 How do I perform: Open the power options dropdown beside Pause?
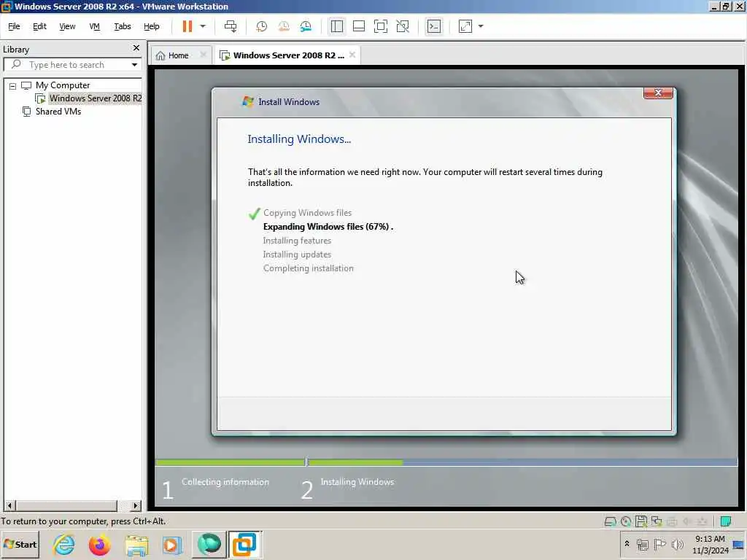203,26
